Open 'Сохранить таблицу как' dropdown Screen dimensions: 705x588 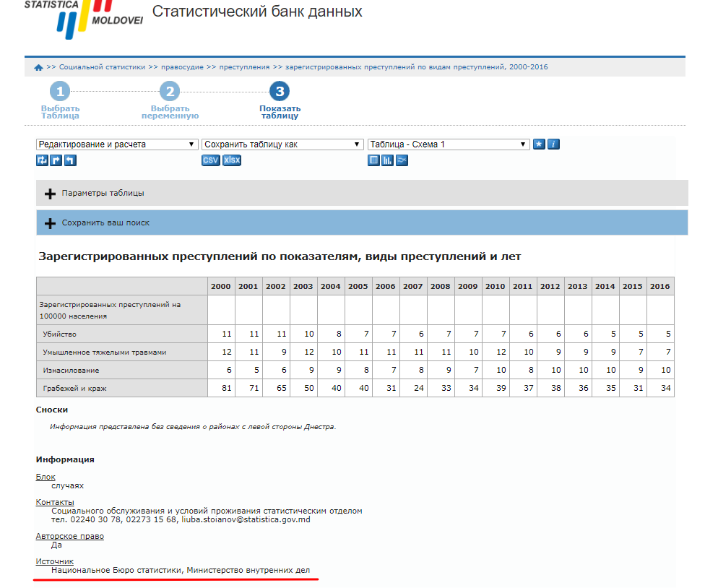click(x=283, y=144)
